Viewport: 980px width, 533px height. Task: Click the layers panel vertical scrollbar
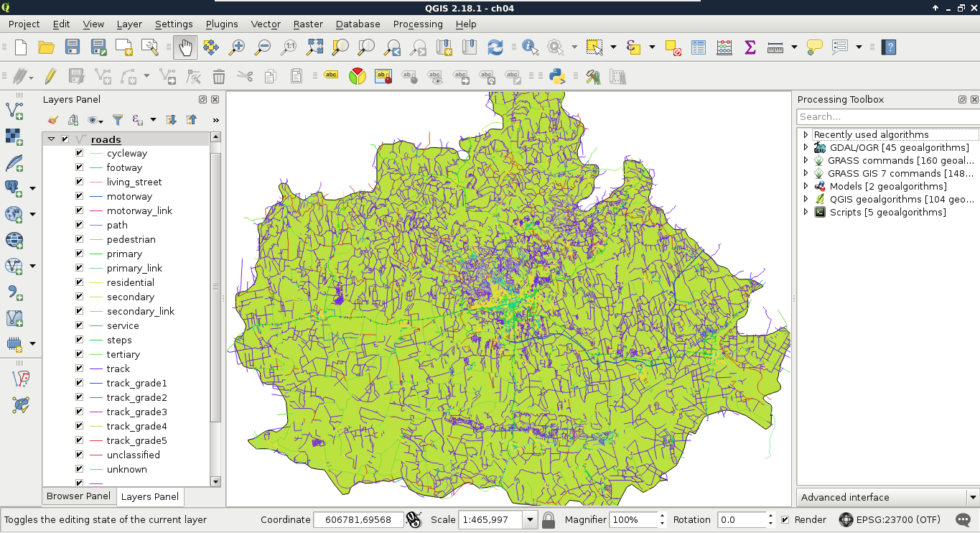pyautogui.click(x=215, y=287)
